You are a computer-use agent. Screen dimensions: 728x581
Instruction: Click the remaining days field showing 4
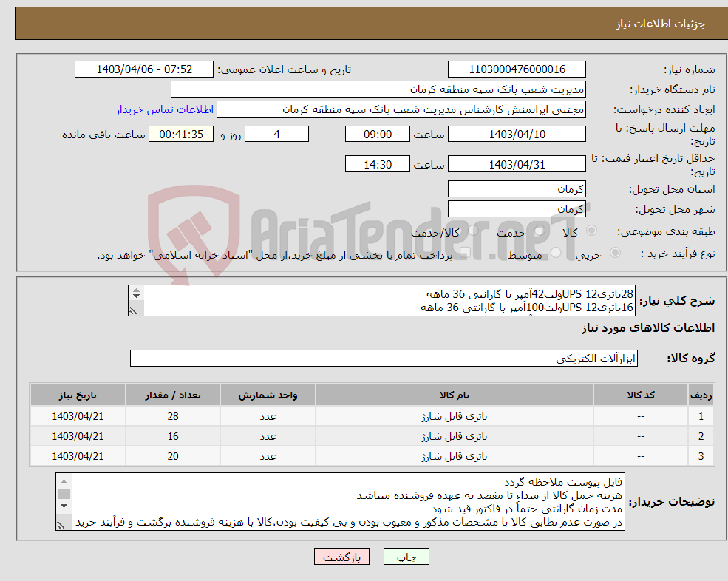[x=276, y=135]
